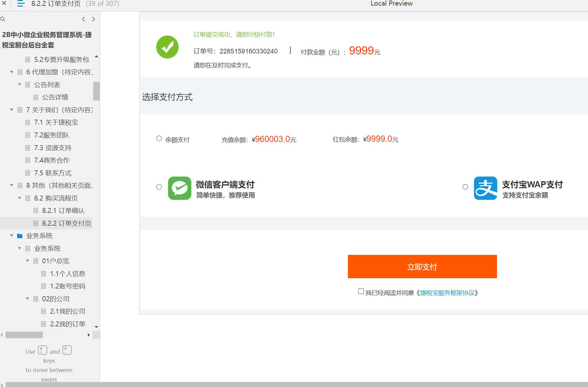588x387 pixels.
Task: Collapse the 公告列表 tree node
Action: click(x=20, y=85)
